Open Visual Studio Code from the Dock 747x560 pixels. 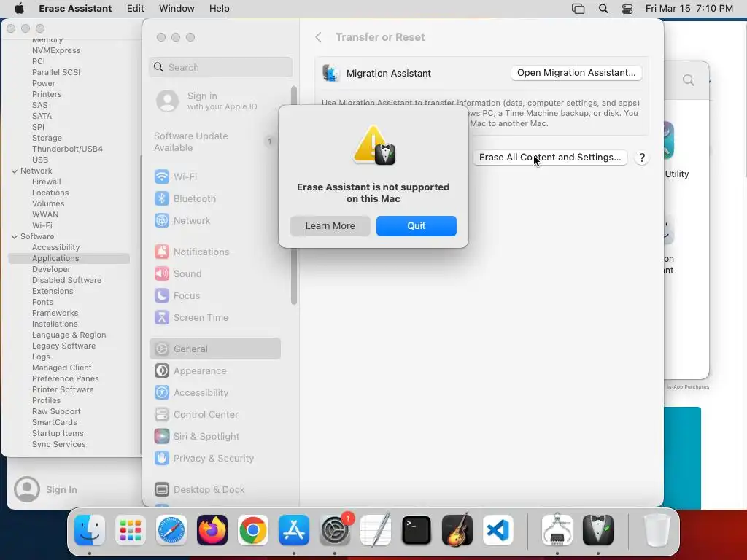[x=498, y=530]
